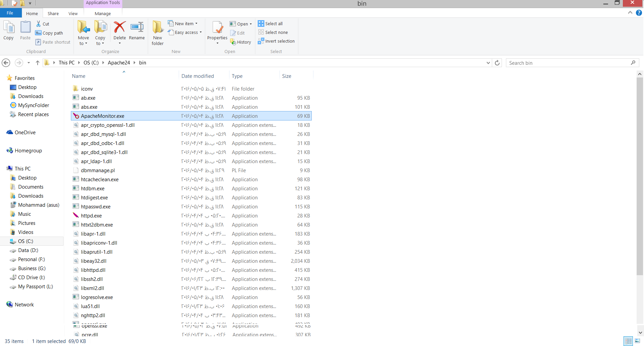Click Select none in ribbon
This screenshot has height=346, width=644.
(x=273, y=32)
